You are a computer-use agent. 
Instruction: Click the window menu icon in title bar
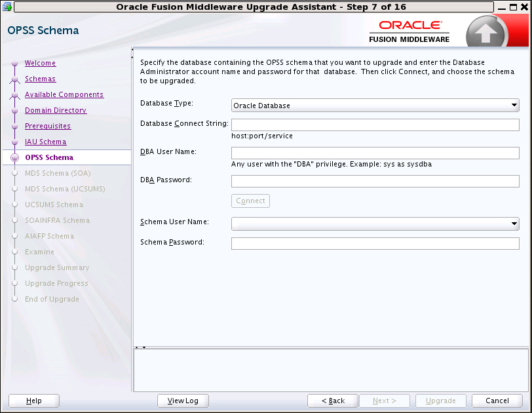[x=7, y=7]
